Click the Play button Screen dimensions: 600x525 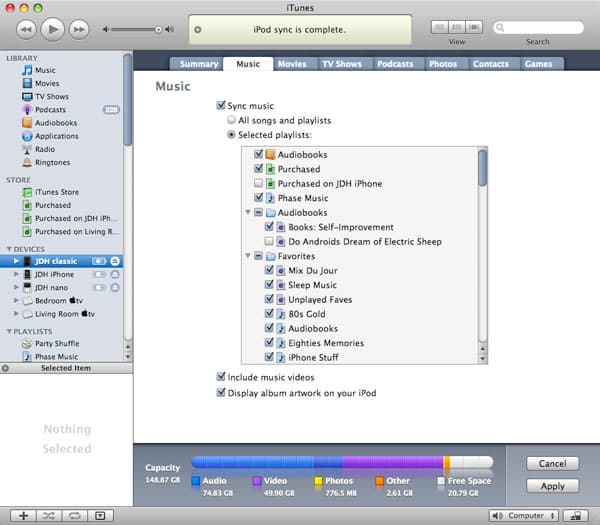(x=53, y=30)
